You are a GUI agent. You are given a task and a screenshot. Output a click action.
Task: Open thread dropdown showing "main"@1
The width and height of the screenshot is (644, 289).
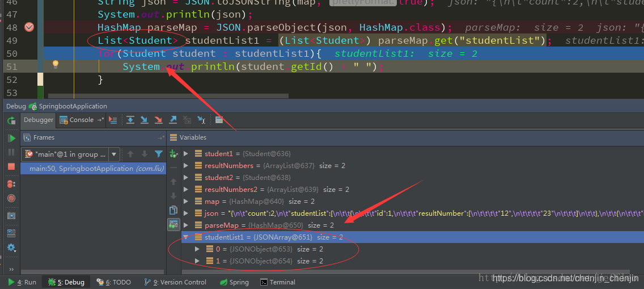(71, 154)
